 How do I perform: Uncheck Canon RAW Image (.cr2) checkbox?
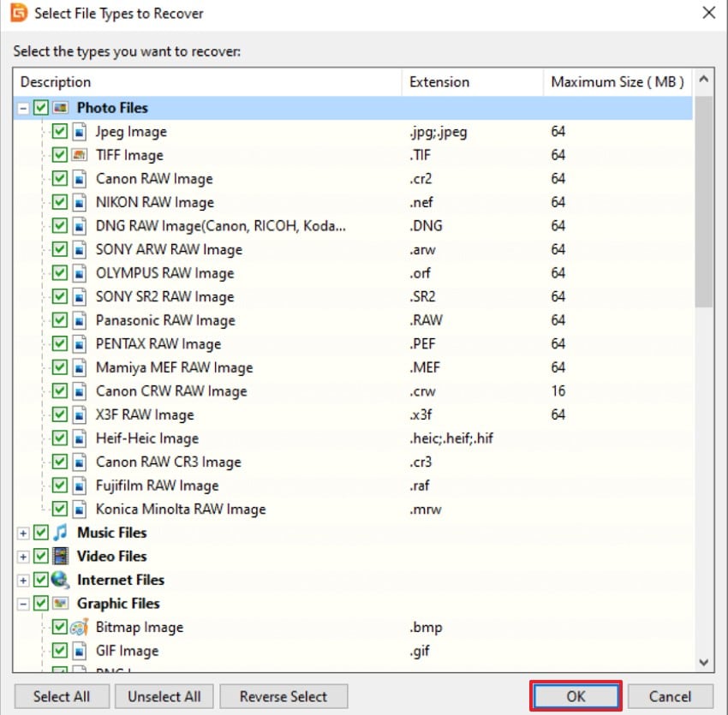(59, 179)
